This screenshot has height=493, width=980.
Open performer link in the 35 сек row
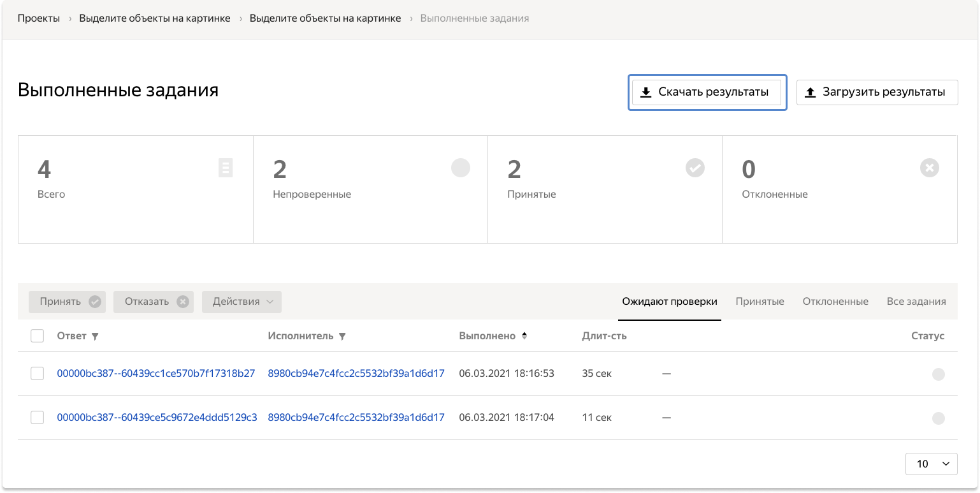click(x=356, y=373)
